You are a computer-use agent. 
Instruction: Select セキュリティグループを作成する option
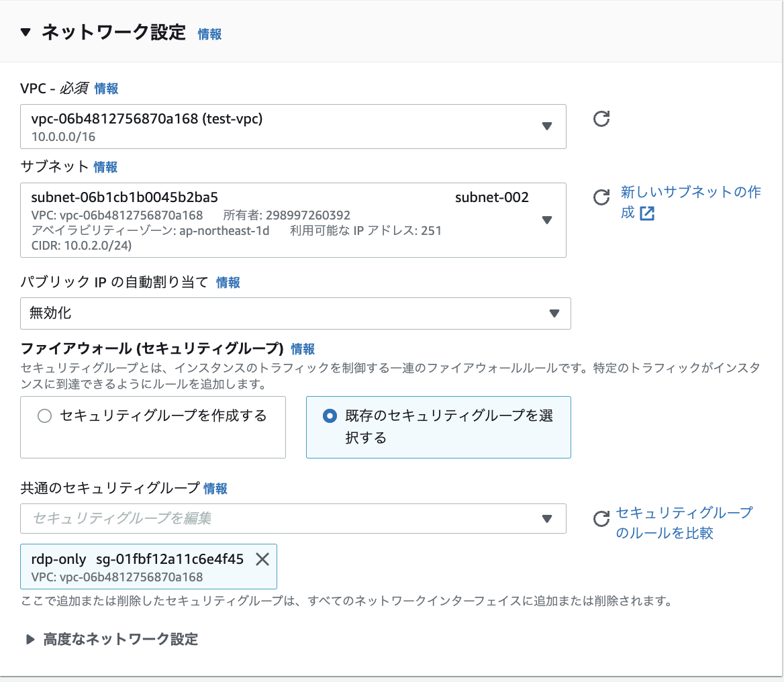point(44,416)
